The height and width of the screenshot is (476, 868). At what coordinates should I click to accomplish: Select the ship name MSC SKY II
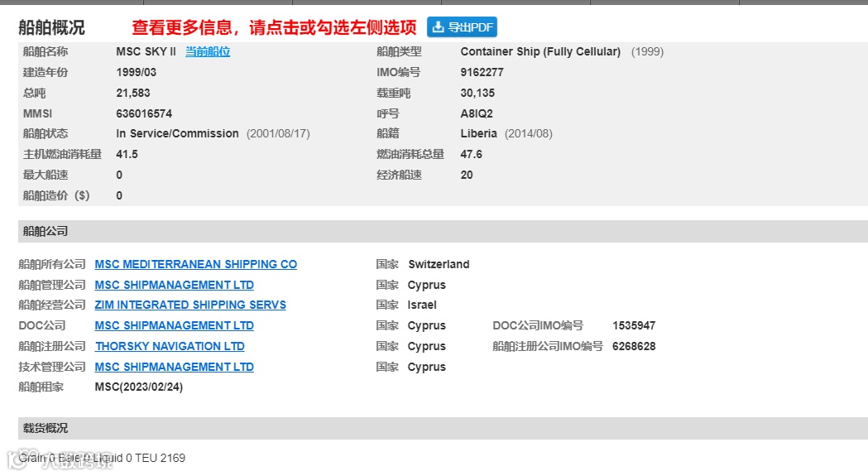[146, 51]
